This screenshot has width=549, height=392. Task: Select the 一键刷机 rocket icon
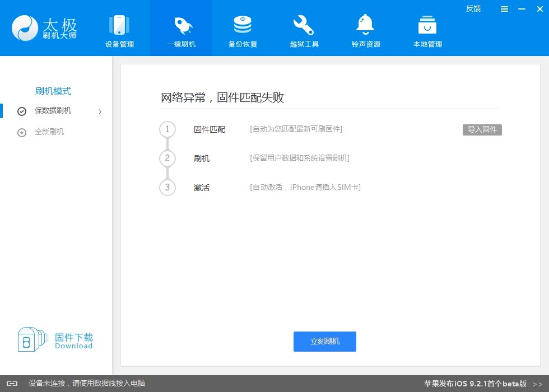click(x=181, y=26)
